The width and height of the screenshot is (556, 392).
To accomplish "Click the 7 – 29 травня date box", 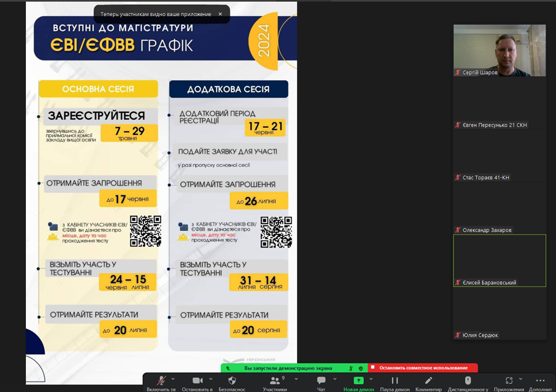I will coord(129,133).
